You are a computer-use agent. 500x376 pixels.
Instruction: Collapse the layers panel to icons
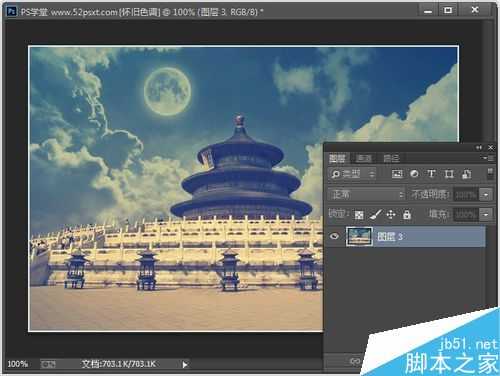[479, 147]
